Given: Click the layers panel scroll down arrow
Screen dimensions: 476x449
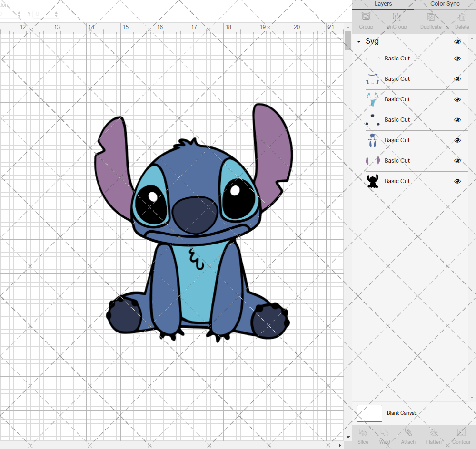Looking at the screenshot, I should [x=471, y=398].
